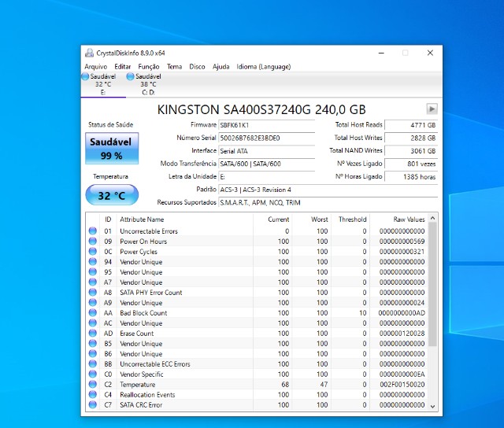Screen dimensions: 504x428
Task: Click the KINGSTON SA400S37240G 240,0 GB title
Action: (261, 110)
